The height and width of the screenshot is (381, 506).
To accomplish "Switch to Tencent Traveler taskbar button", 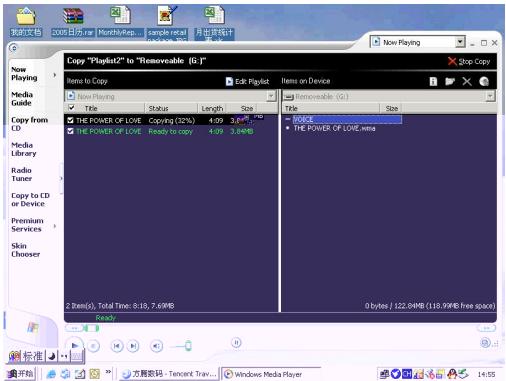I will point(168,374).
